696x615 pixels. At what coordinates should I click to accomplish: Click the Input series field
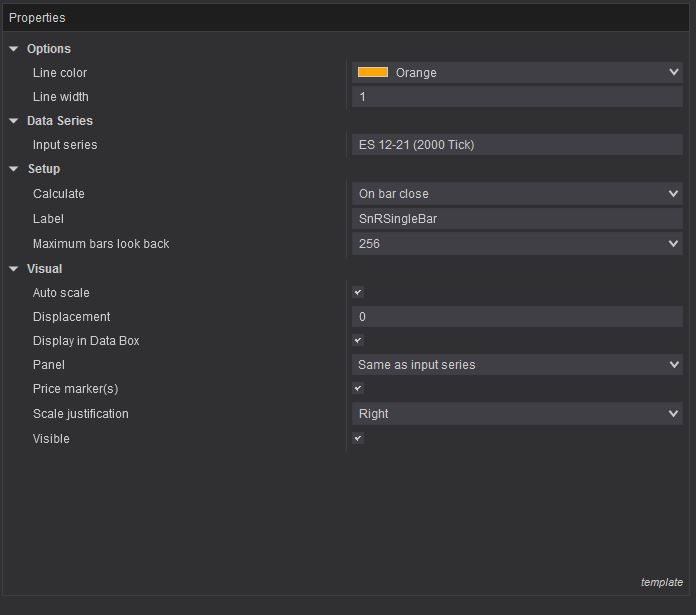click(x=516, y=145)
